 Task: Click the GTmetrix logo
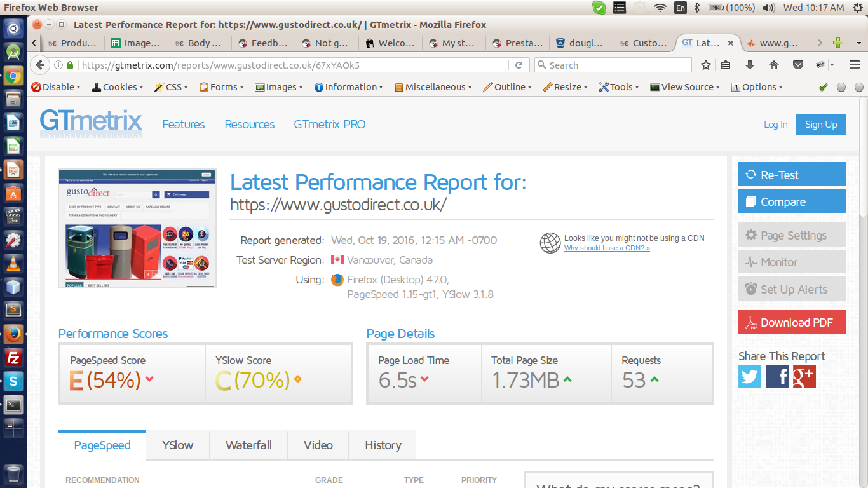coord(91,123)
